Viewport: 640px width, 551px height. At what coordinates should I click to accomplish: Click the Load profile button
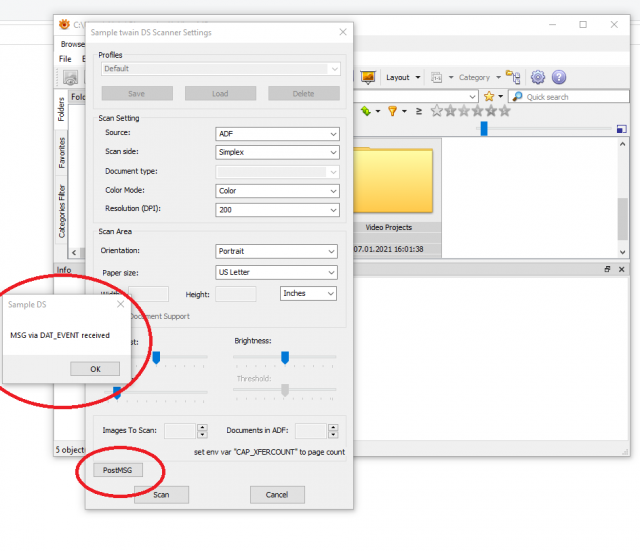click(220, 93)
